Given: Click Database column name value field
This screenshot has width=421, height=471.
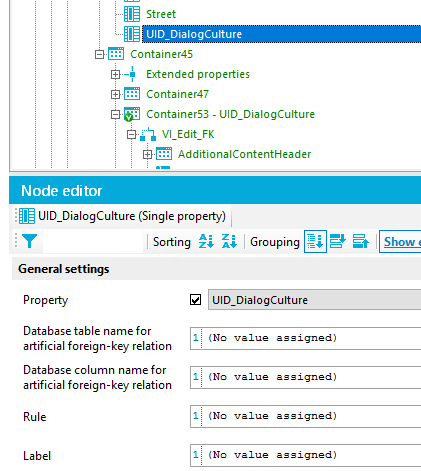Looking at the screenshot, I should tap(305, 377).
